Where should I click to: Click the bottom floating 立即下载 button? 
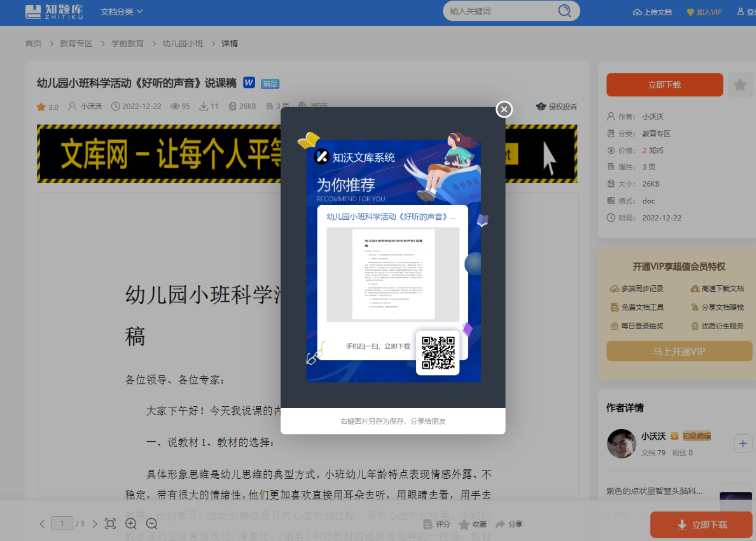[701, 525]
